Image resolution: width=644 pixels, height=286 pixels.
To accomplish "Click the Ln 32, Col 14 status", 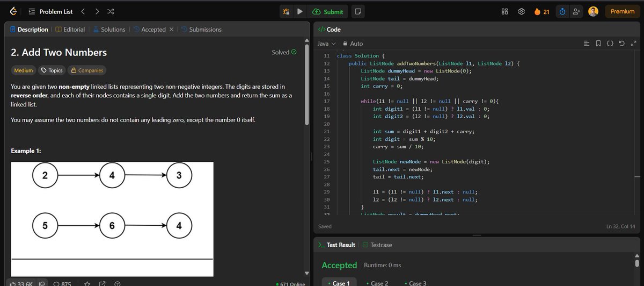I will coord(621,226).
